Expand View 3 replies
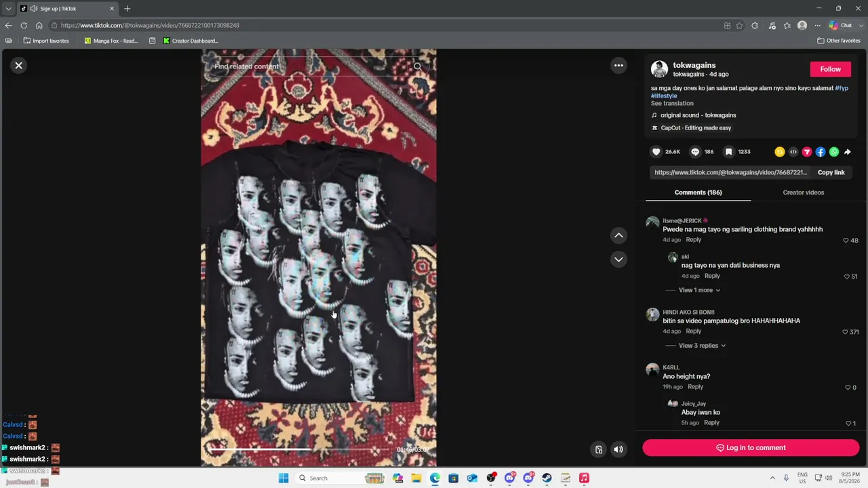 (x=703, y=346)
